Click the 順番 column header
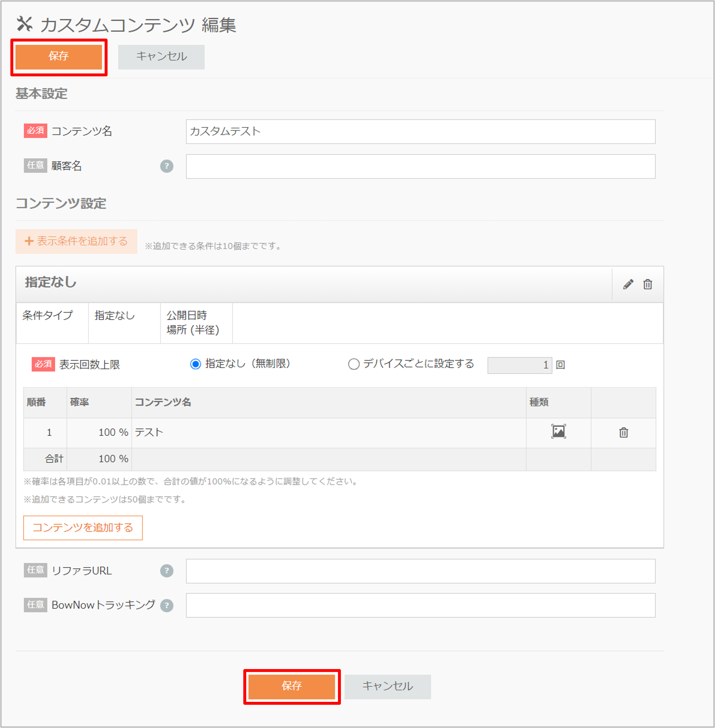This screenshot has width=715, height=728. 45,402
